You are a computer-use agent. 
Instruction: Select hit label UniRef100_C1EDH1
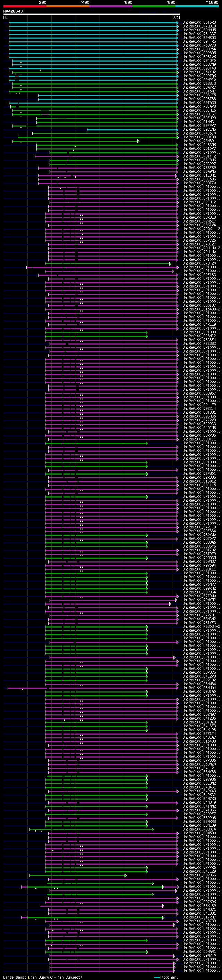199,175
